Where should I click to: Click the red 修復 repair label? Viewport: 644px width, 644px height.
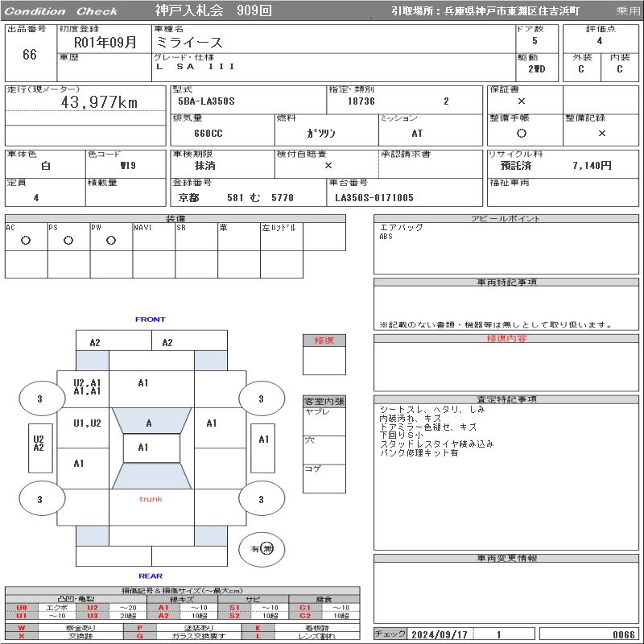[324, 341]
